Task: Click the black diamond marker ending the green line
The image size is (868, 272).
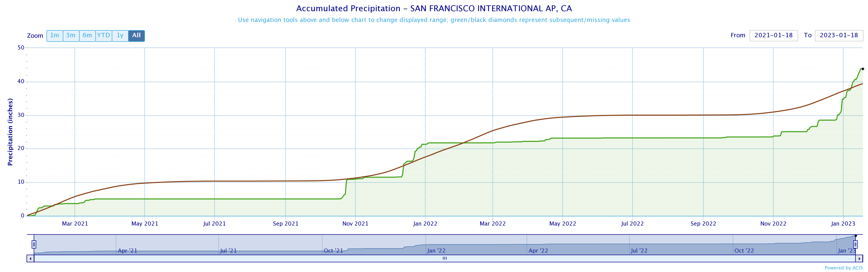Action: coord(863,69)
